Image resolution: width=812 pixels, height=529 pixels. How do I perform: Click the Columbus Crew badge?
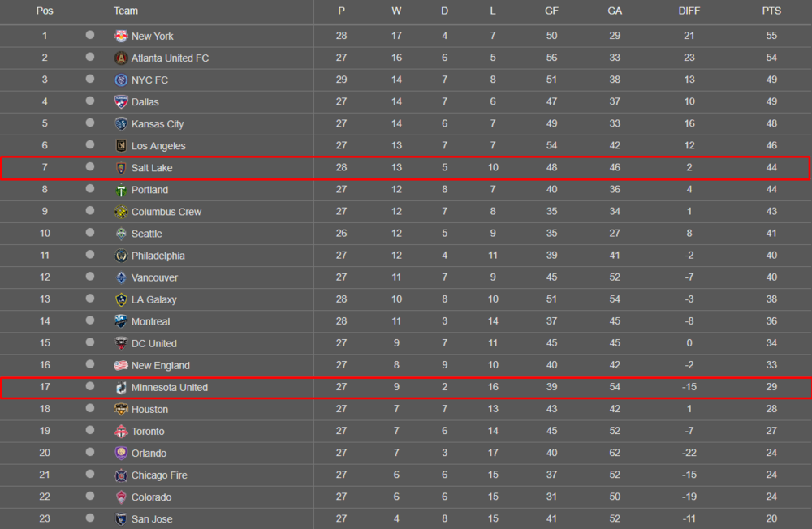pyautogui.click(x=121, y=212)
